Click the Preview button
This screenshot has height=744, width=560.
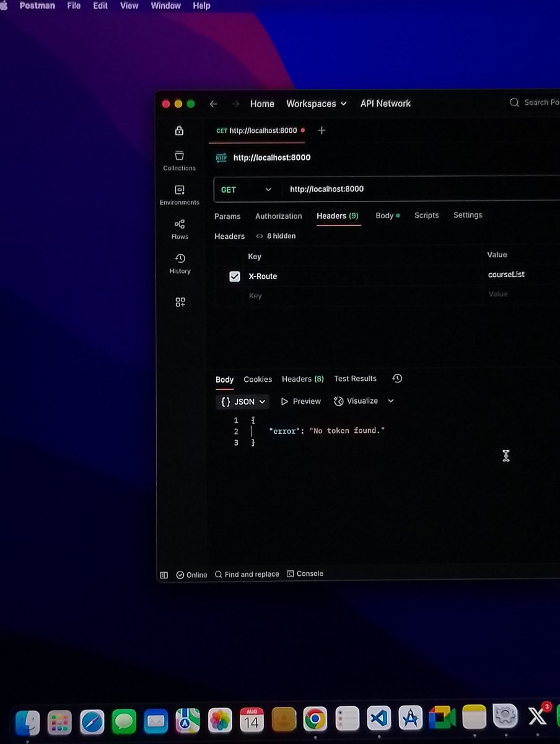(301, 401)
